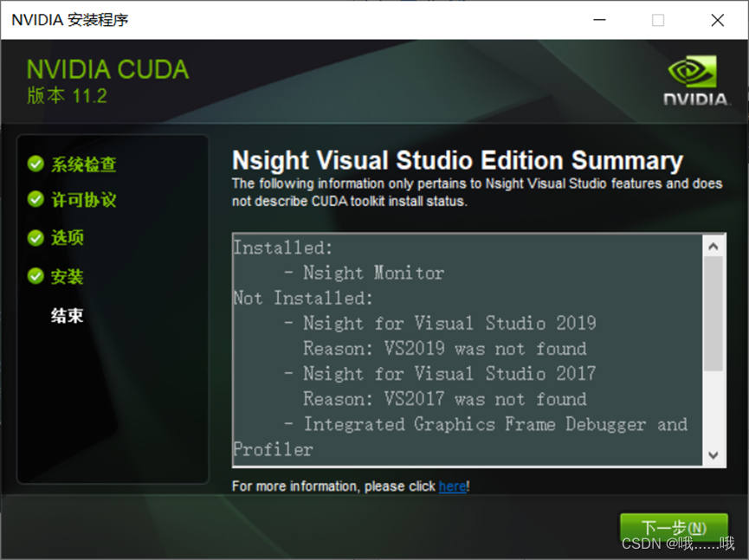This screenshot has width=749, height=560.
Task: Select the 系统检查 step label
Action: [x=84, y=164]
